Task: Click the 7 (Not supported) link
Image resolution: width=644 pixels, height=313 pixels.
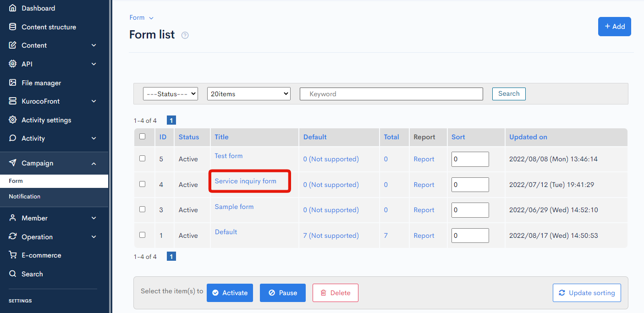Action: pyautogui.click(x=331, y=236)
